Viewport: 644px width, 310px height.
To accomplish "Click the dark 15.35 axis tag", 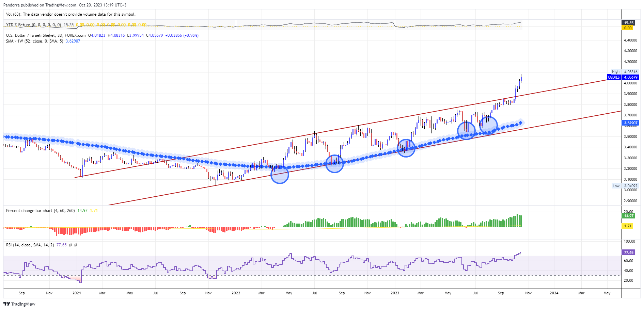I will (x=629, y=23).
